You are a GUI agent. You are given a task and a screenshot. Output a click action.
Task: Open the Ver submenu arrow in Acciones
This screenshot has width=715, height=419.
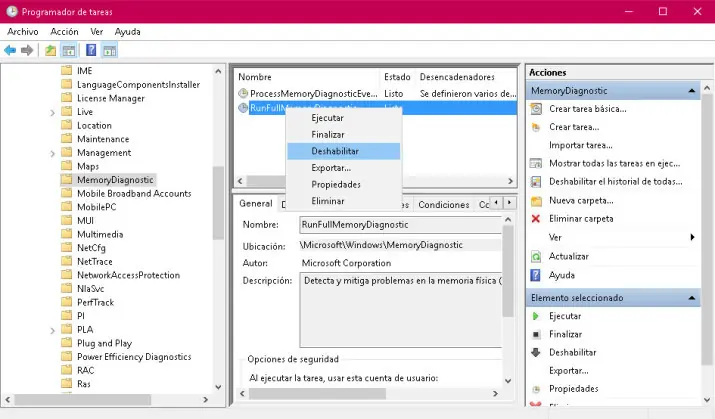pyautogui.click(x=692, y=237)
